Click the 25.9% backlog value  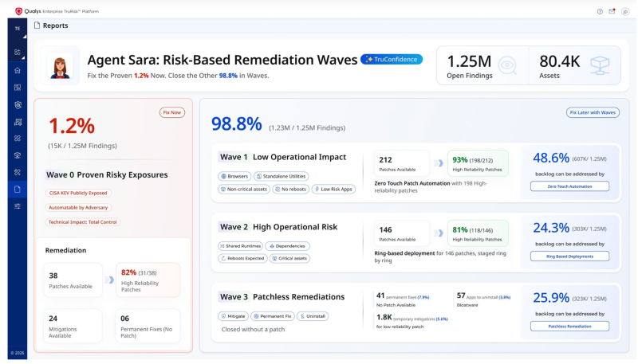click(x=551, y=298)
